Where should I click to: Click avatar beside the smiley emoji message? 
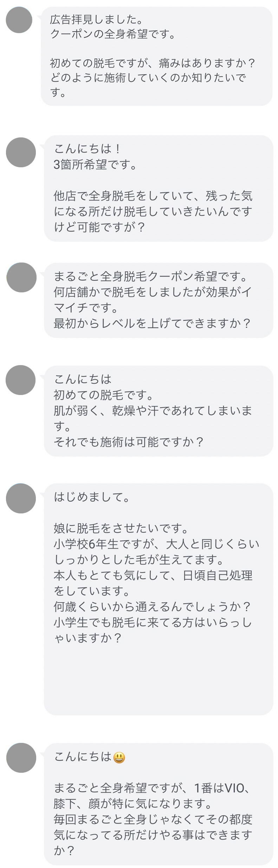click(x=21, y=757)
